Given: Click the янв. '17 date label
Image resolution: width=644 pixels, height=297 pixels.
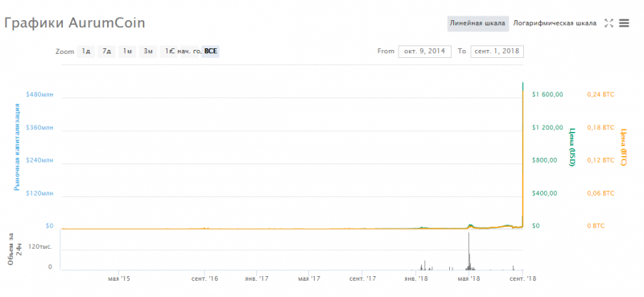Looking at the screenshot, I should click(256, 278).
